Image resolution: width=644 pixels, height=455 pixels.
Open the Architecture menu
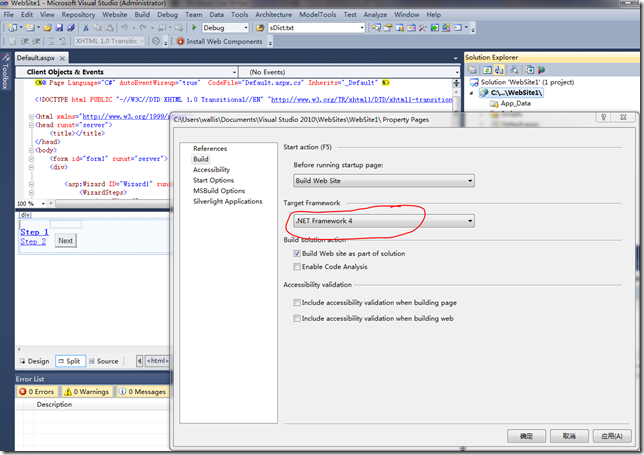(x=274, y=14)
